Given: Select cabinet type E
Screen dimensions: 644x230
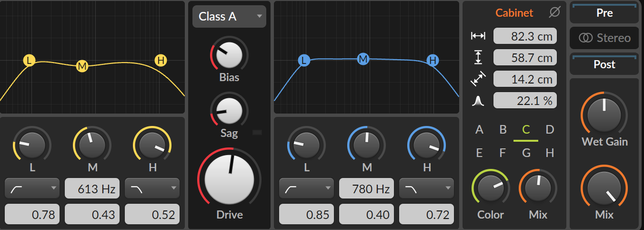Looking at the screenshot, I should tap(480, 153).
